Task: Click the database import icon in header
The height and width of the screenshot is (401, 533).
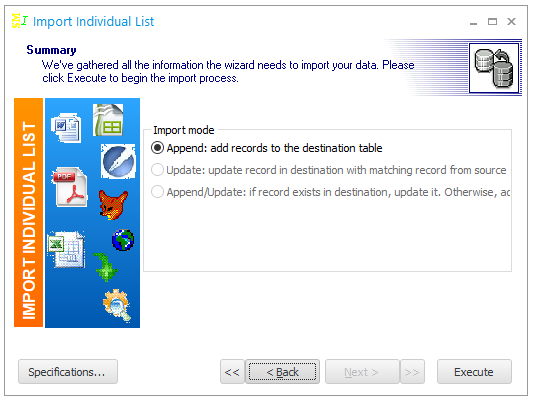Action: coord(494,68)
